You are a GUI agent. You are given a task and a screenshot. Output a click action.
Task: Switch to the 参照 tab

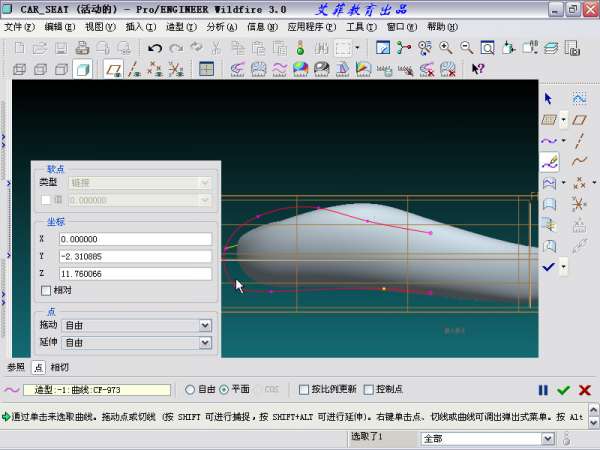[x=16, y=367]
